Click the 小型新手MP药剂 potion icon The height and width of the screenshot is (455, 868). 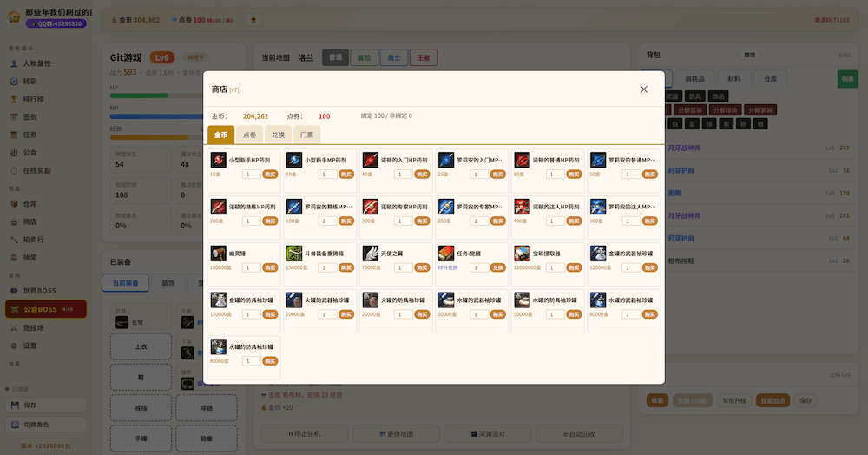[x=294, y=160]
